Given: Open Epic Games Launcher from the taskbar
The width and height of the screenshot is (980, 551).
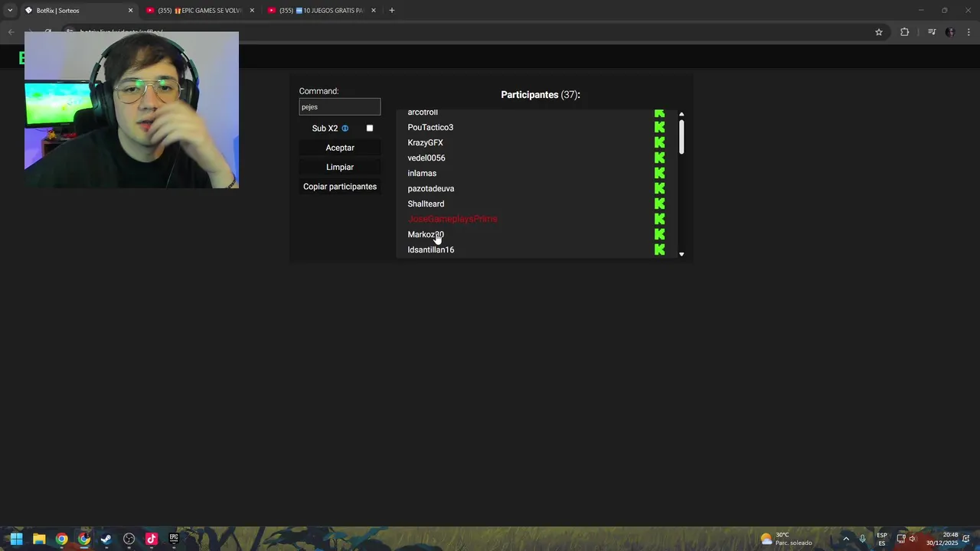Looking at the screenshot, I should coord(174,539).
